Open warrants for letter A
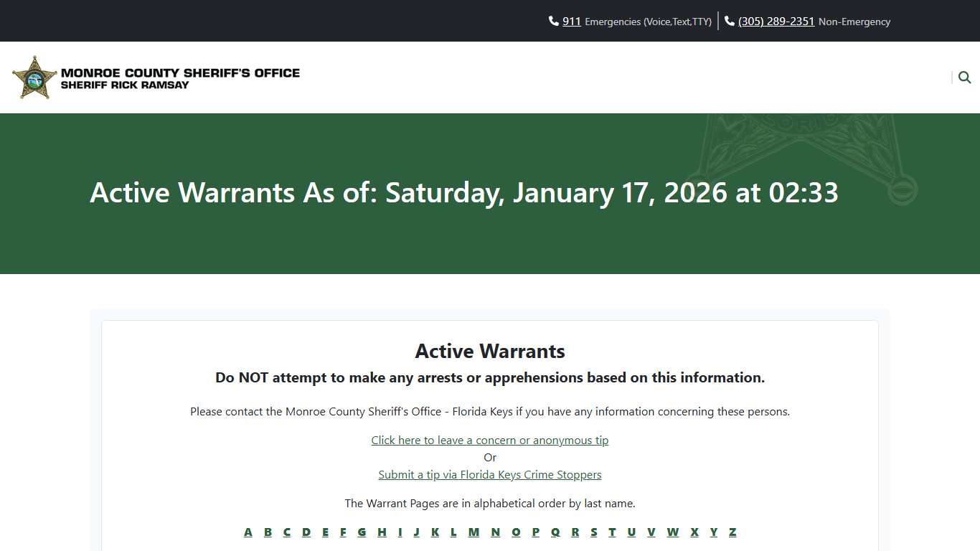This screenshot has width=980, height=551. pyautogui.click(x=248, y=532)
